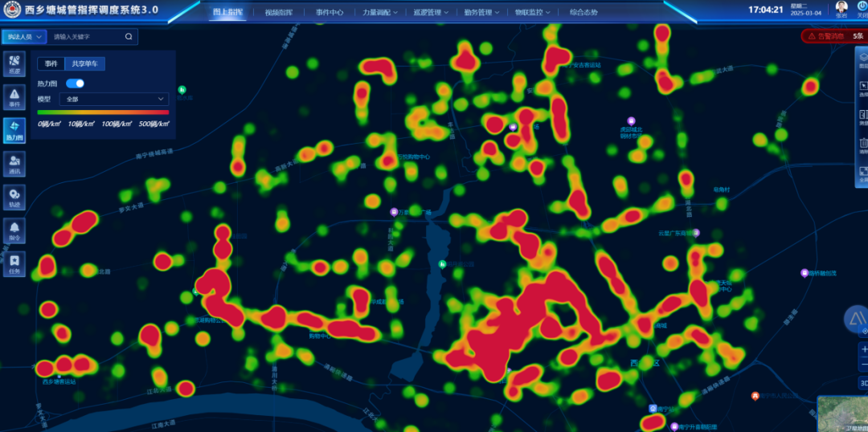Open the 综合态势 tab
The image size is (868, 432).
(x=583, y=11)
